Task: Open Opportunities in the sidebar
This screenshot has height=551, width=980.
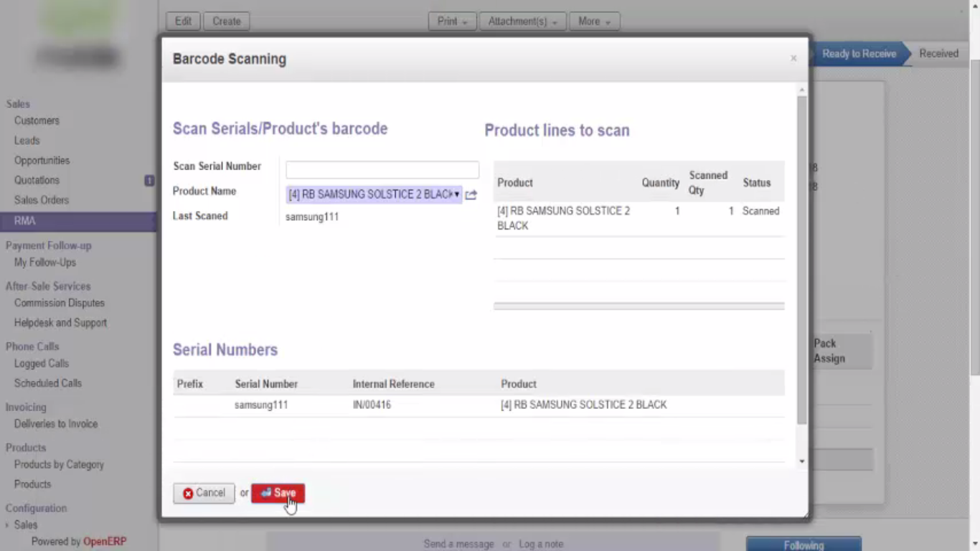Action: [x=42, y=161]
